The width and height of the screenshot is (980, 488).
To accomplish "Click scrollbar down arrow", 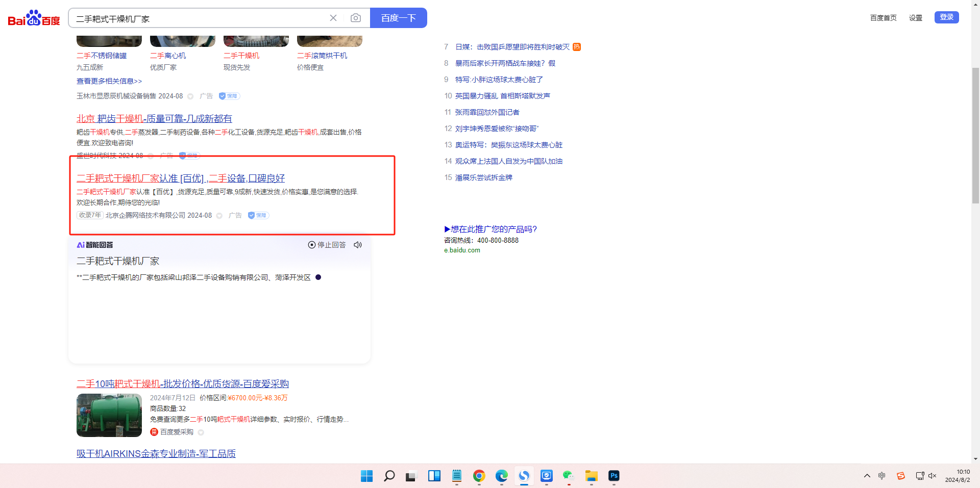I will (975, 459).
